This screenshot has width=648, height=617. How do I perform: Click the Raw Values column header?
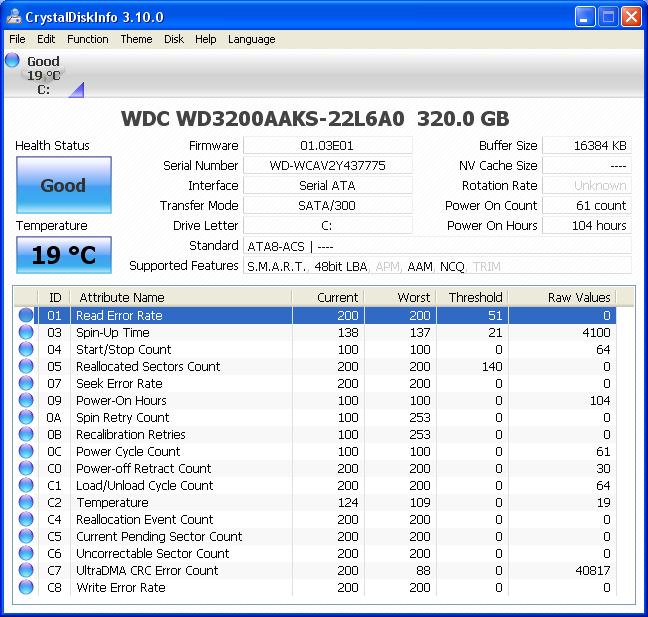click(562, 297)
